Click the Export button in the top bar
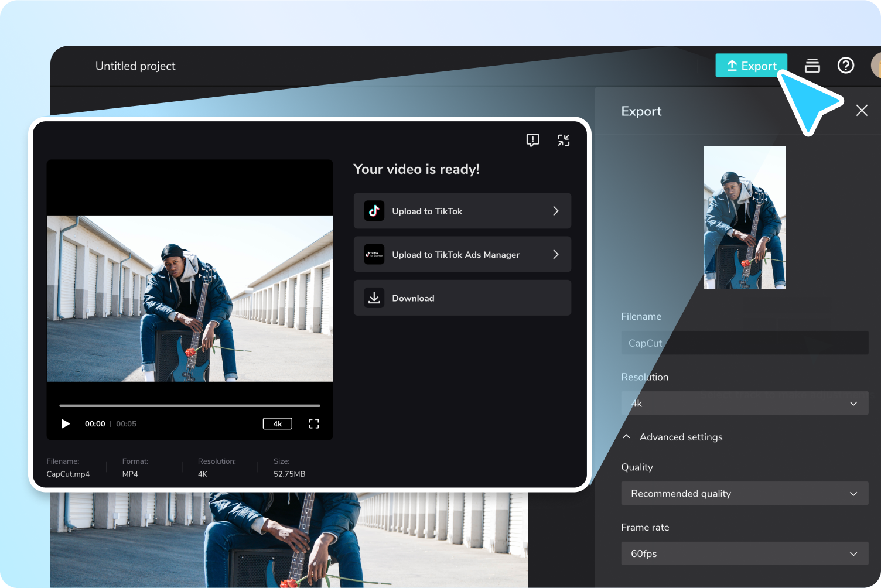Image resolution: width=881 pixels, height=588 pixels. point(751,66)
